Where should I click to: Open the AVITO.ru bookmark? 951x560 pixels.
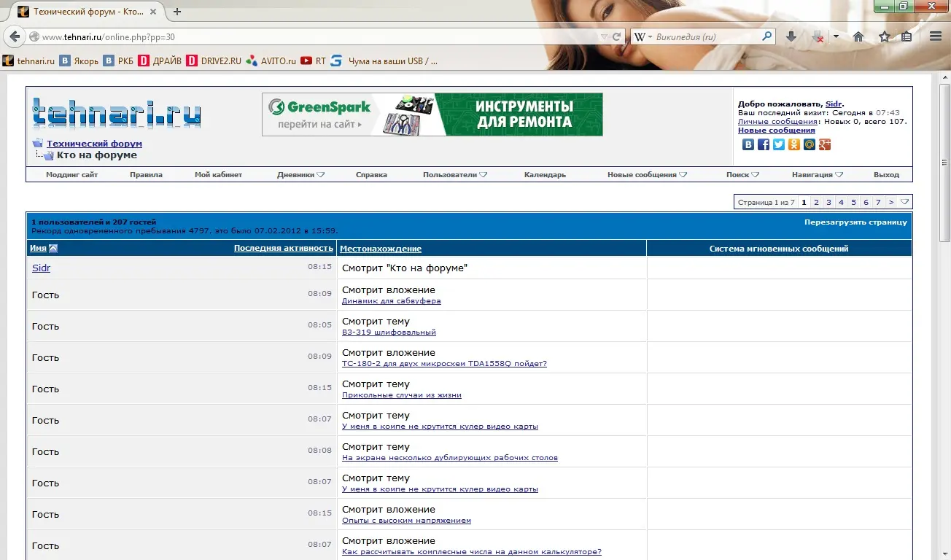(271, 61)
